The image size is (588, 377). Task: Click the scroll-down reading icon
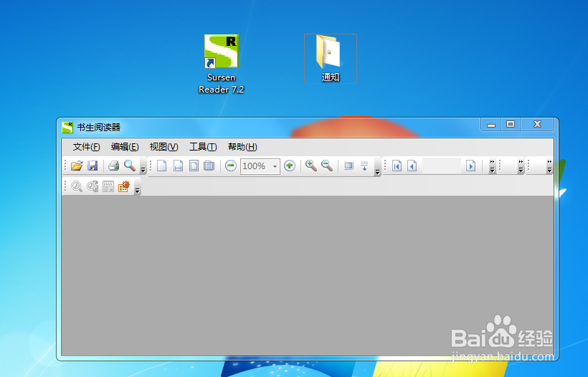[x=364, y=166]
